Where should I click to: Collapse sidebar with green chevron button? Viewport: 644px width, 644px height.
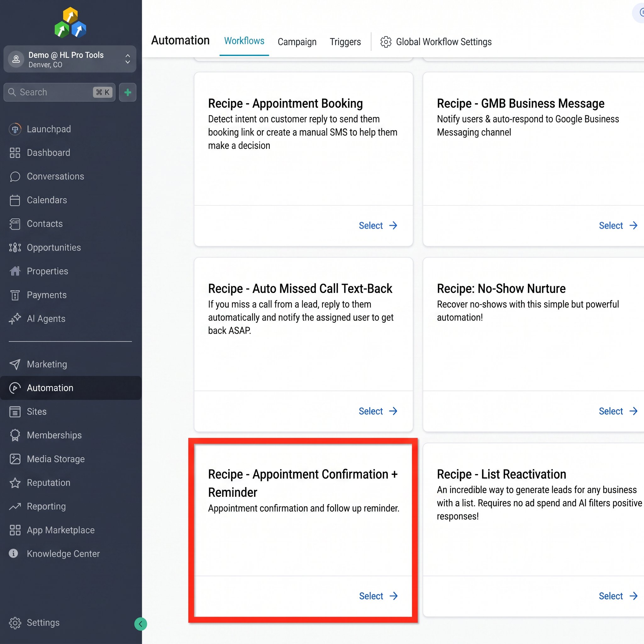141,624
